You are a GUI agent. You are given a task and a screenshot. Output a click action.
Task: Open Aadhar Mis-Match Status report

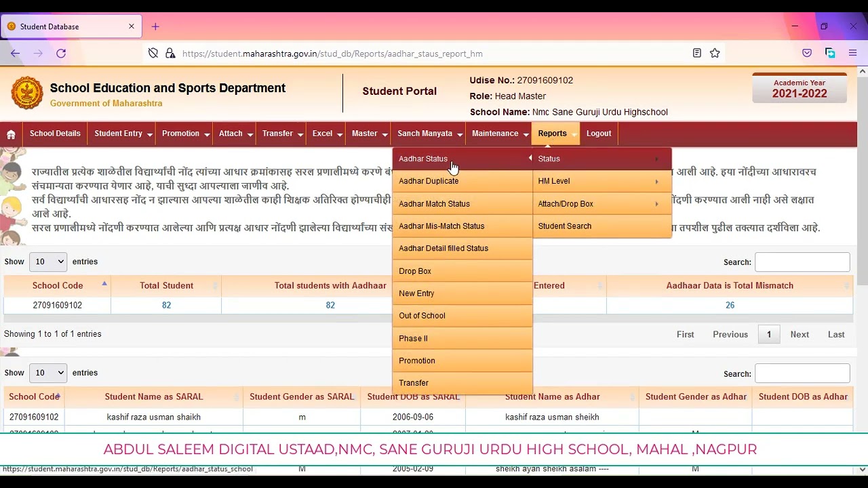click(462, 226)
